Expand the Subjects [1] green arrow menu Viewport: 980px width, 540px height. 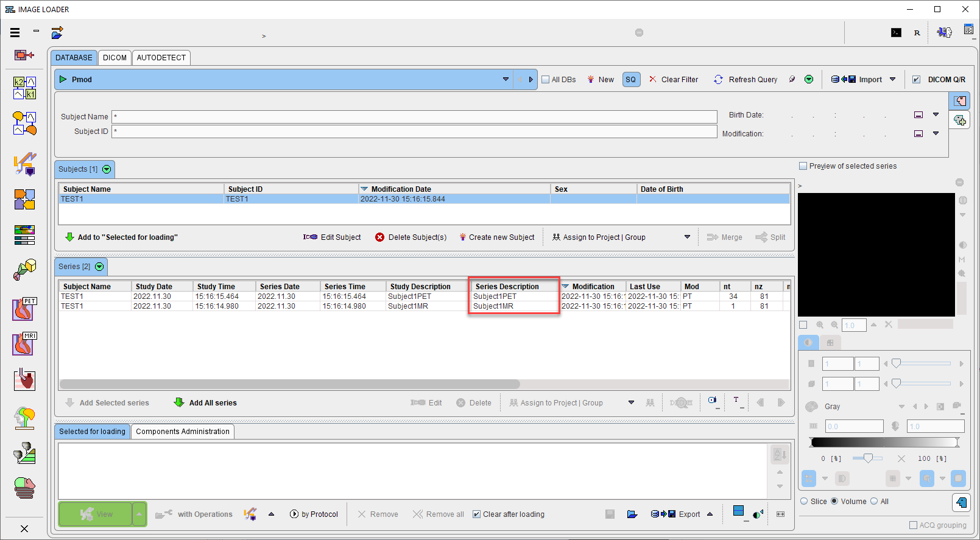pos(107,169)
